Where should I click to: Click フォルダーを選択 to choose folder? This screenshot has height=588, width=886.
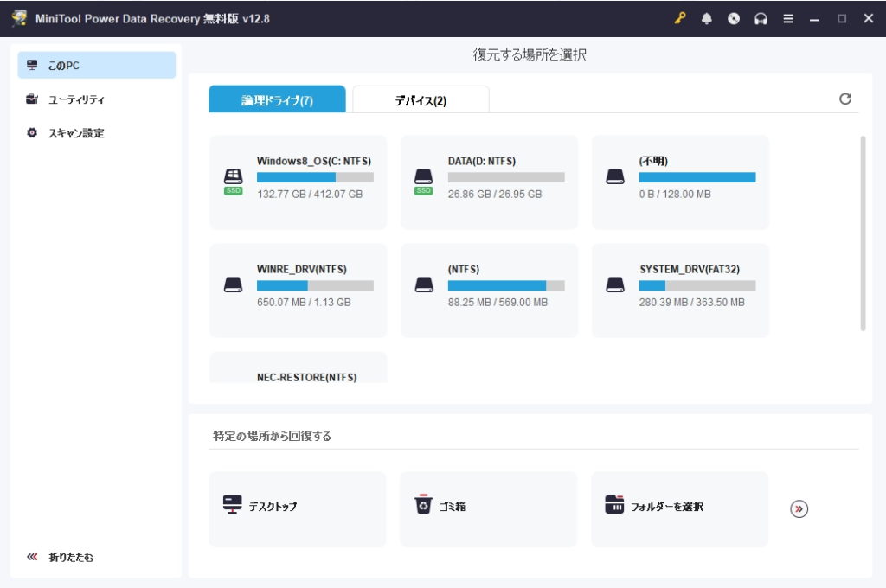[679, 509]
